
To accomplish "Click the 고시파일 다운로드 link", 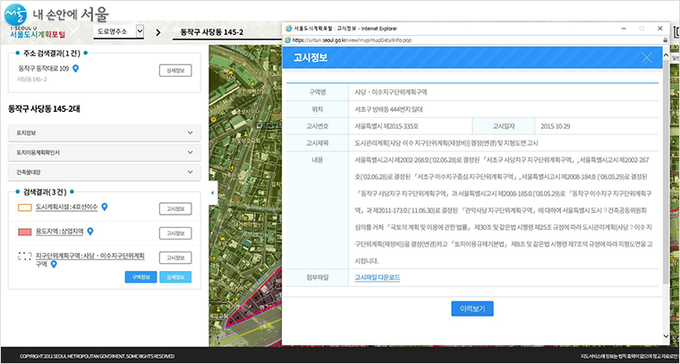I will coord(377,277).
